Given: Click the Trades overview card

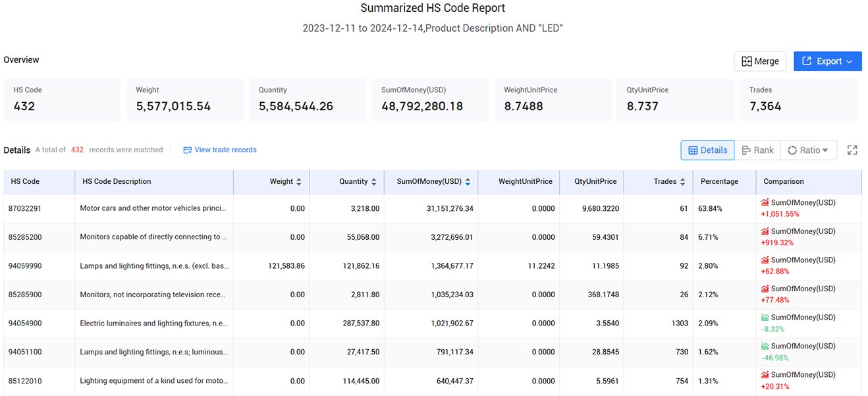Looking at the screenshot, I should [x=798, y=100].
